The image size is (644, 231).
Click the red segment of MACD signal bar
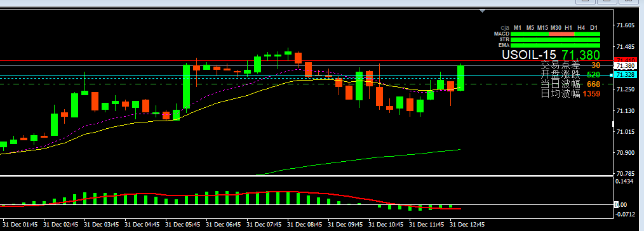coord(561,34)
